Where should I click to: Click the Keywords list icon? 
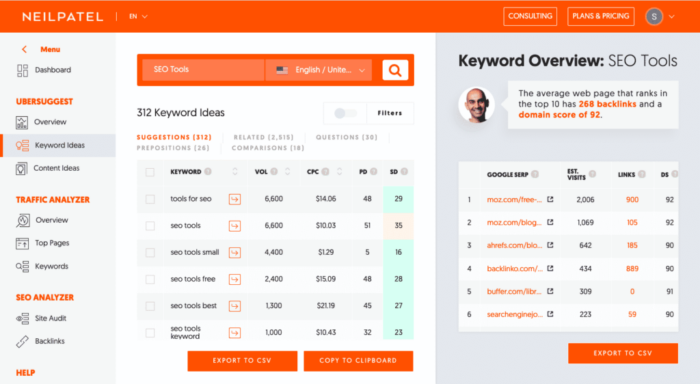click(22, 266)
